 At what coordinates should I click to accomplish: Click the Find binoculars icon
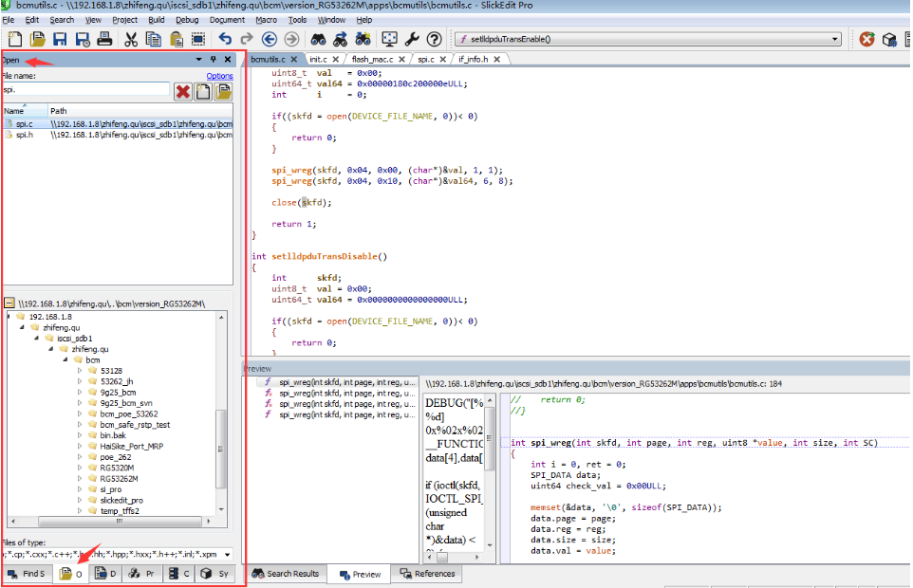[318, 39]
